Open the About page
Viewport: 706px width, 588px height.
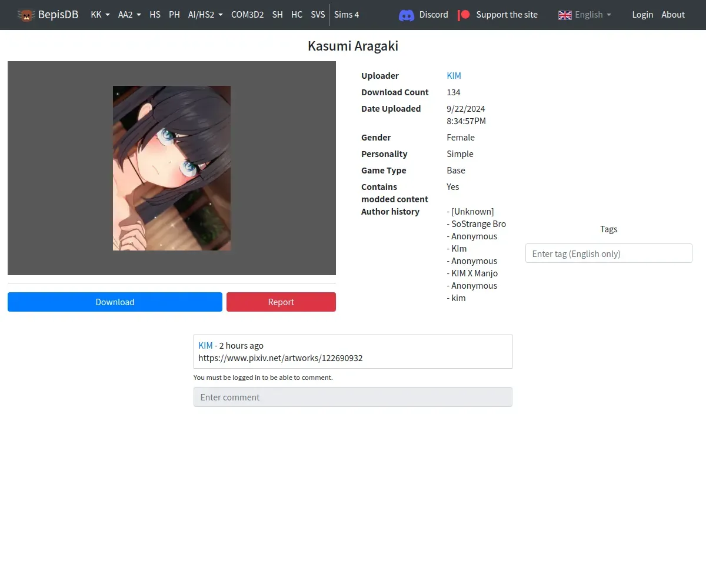coord(673,15)
